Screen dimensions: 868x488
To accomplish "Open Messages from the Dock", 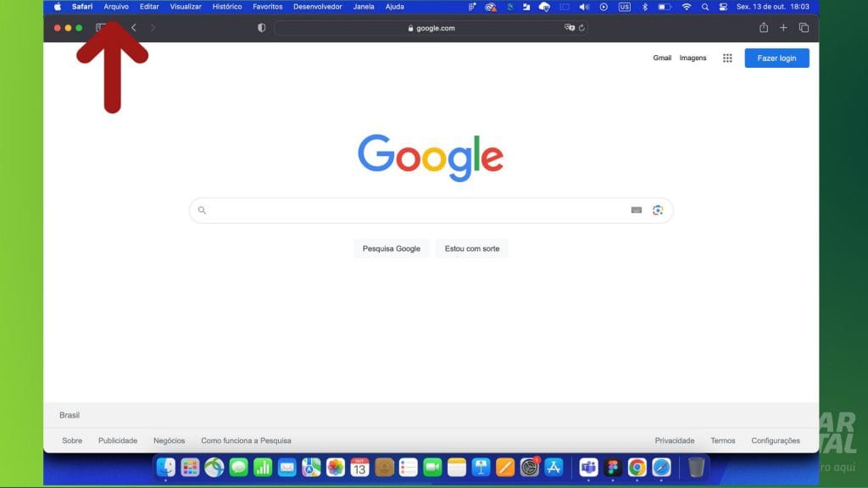I will [238, 468].
